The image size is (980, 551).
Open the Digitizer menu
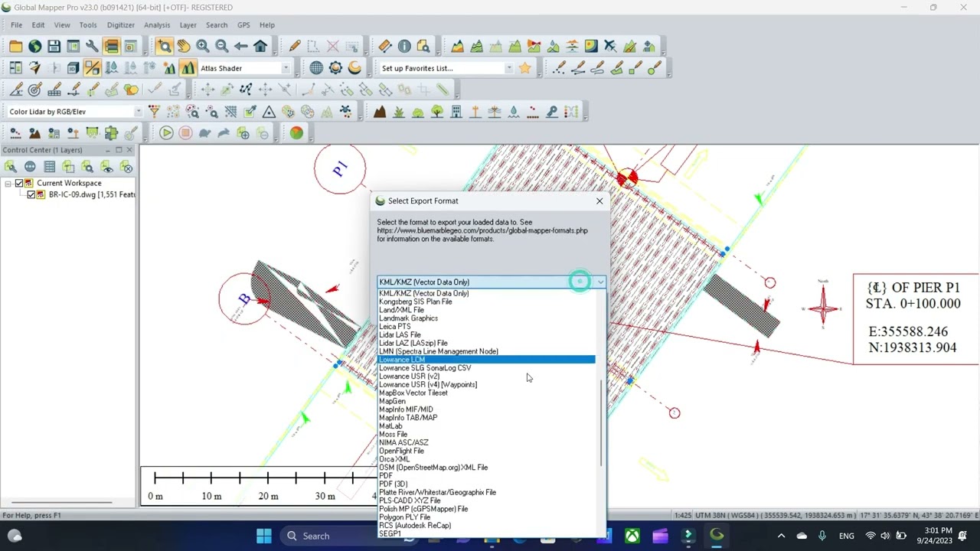pyautogui.click(x=121, y=25)
